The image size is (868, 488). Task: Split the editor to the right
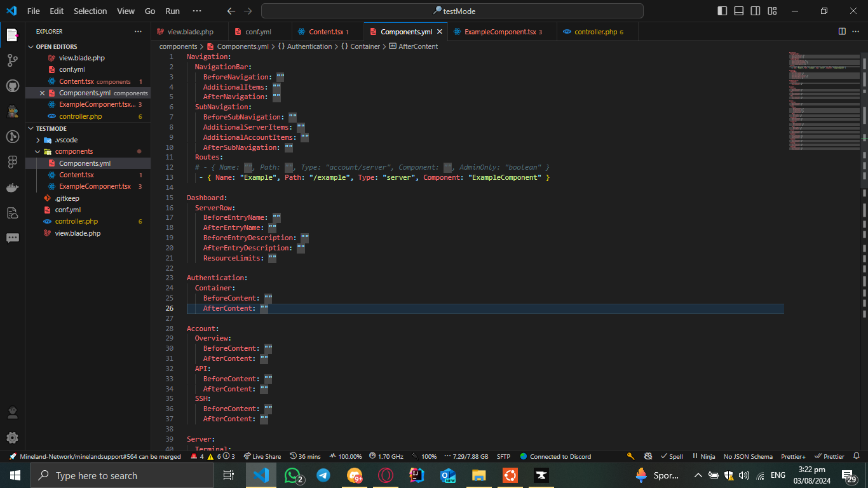point(842,31)
